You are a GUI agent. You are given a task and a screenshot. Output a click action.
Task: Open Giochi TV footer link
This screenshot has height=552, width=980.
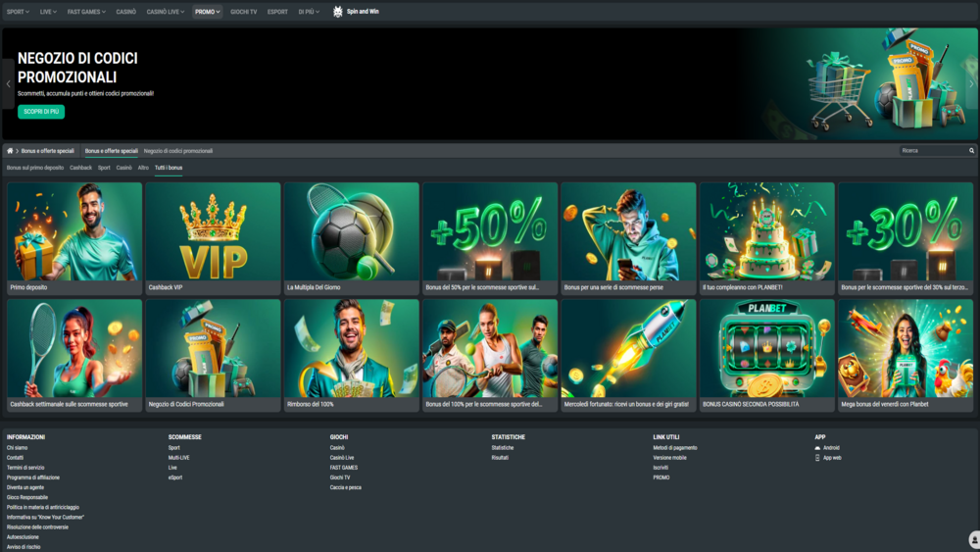(340, 477)
